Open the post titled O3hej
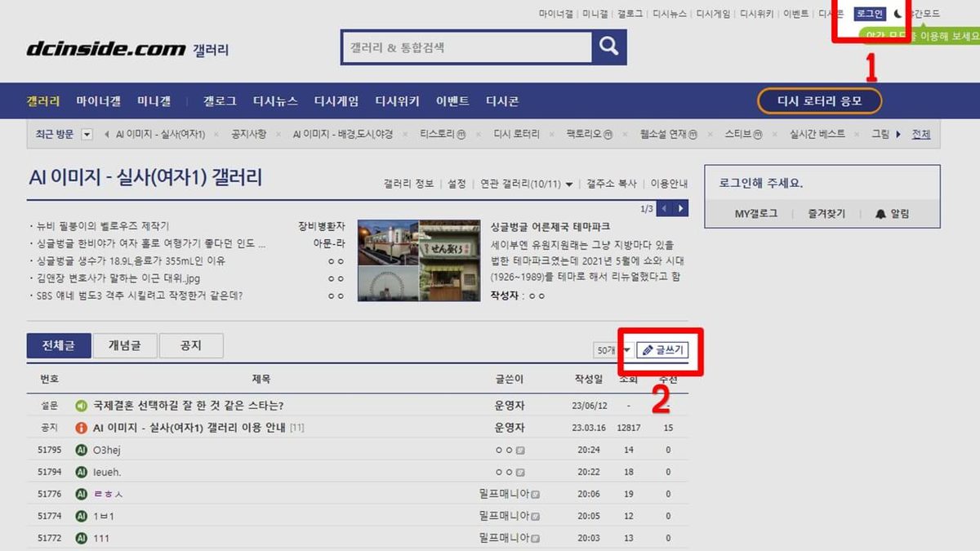980x551 pixels. pyautogui.click(x=107, y=450)
